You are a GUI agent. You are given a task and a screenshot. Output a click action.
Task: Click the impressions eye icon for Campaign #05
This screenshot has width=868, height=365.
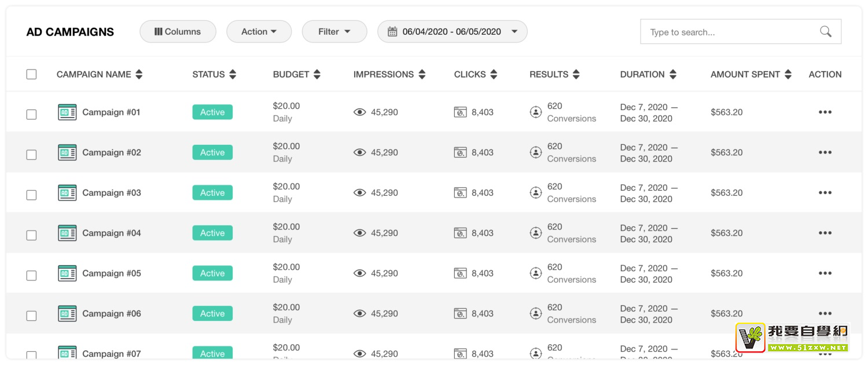tap(360, 273)
